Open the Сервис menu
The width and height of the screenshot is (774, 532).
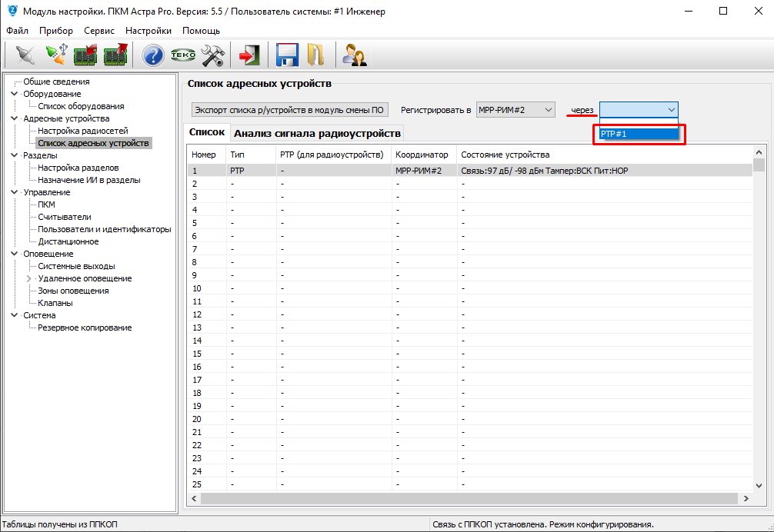click(99, 31)
